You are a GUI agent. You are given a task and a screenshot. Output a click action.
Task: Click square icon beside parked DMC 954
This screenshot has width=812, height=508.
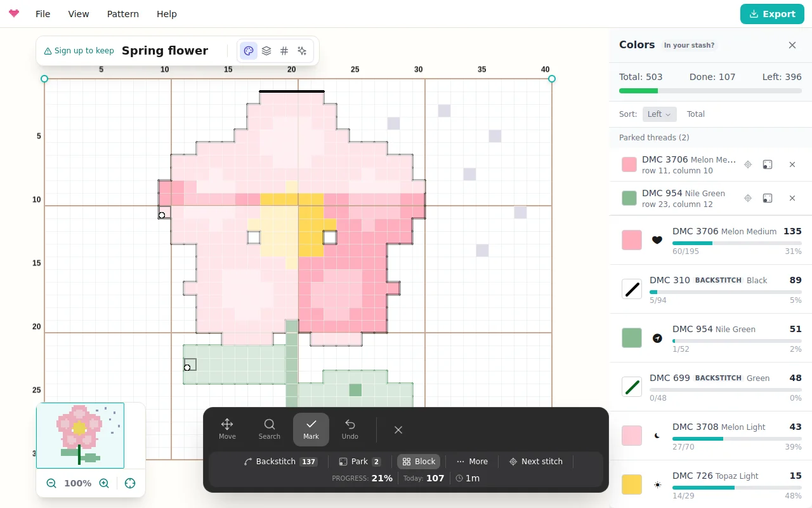pos(768,198)
